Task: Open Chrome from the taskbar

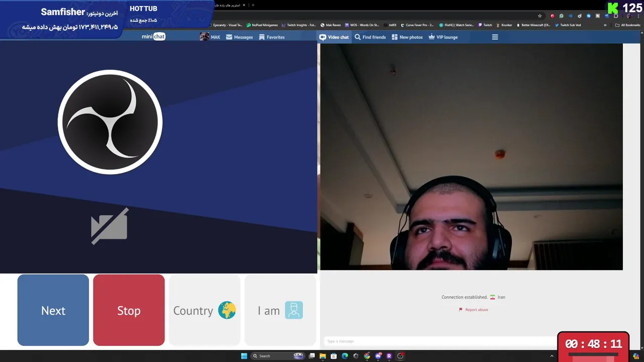Action: pyautogui.click(x=367, y=356)
